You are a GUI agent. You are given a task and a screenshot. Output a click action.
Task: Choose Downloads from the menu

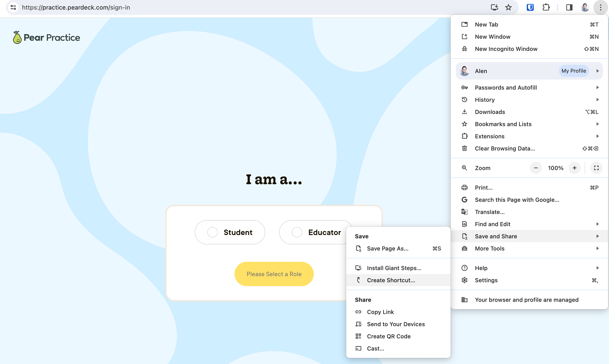click(529, 112)
